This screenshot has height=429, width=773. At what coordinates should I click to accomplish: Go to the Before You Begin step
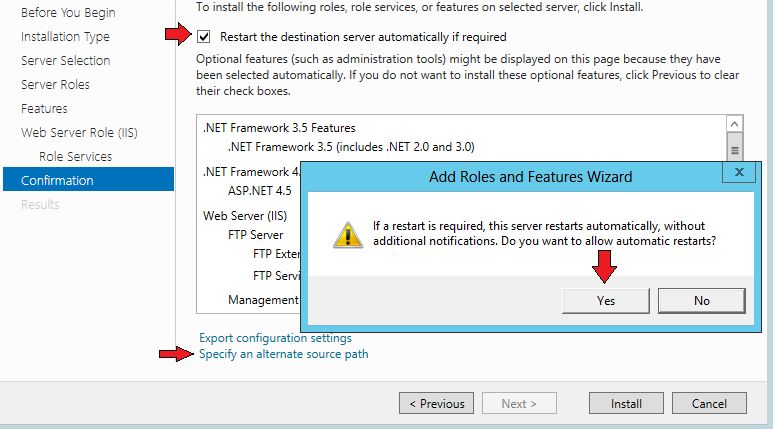coord(68,12)
